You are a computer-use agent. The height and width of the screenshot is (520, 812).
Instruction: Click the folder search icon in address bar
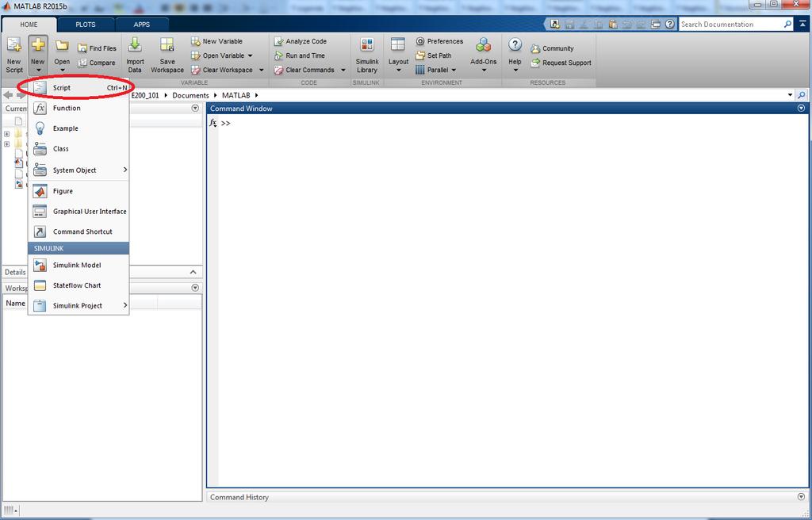click(x=801, y=95)
